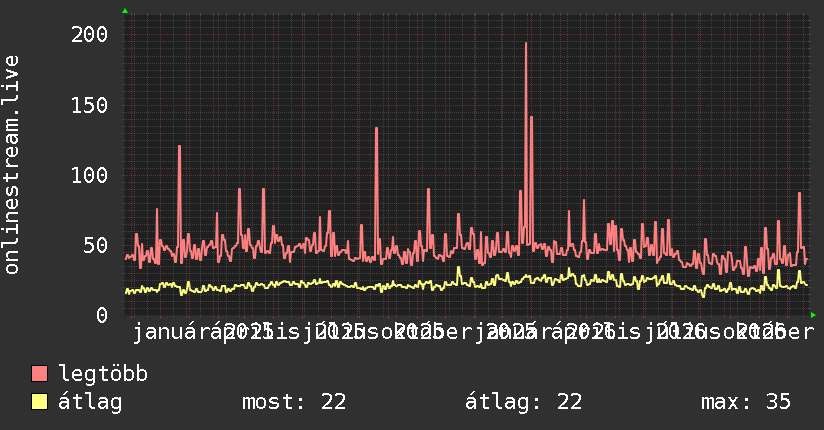Click the pink legtöbb legend swatch
This screenshot has width=824, height=430.
(x=39, y=373)
